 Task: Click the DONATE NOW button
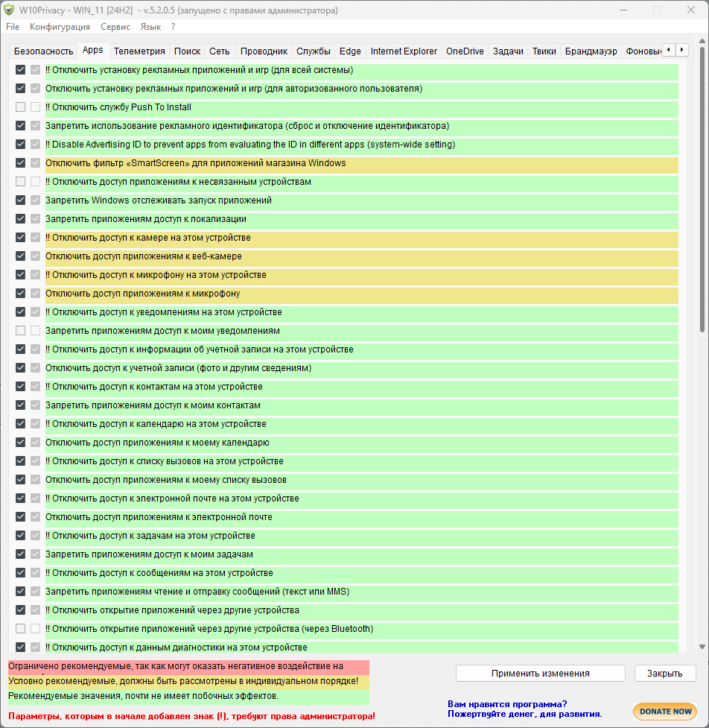pos(665,712)
